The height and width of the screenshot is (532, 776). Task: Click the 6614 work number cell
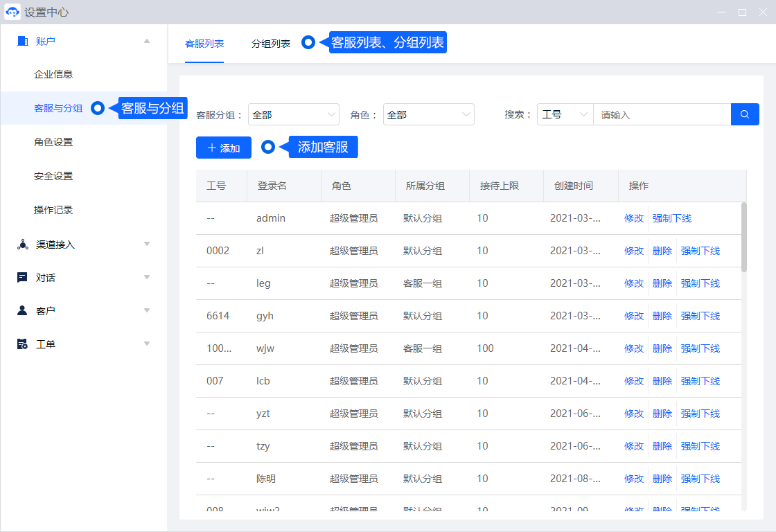click(x=218, y=316)
